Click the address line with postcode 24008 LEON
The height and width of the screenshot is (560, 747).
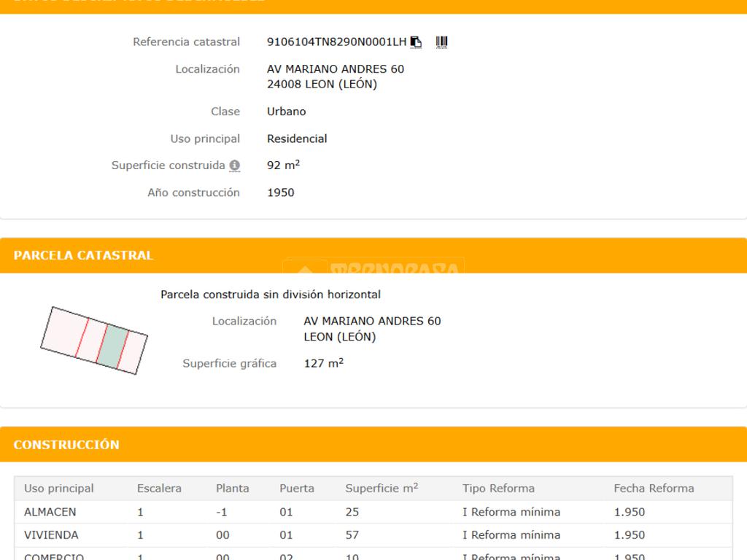(x=322, y=85)
